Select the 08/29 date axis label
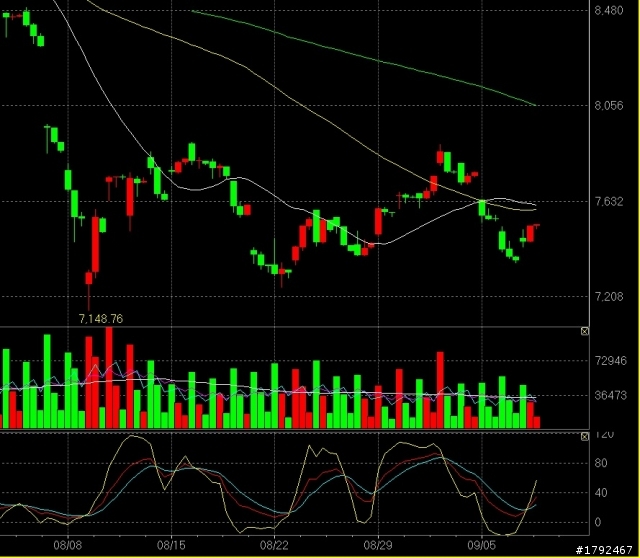 [x=378, y=545]
